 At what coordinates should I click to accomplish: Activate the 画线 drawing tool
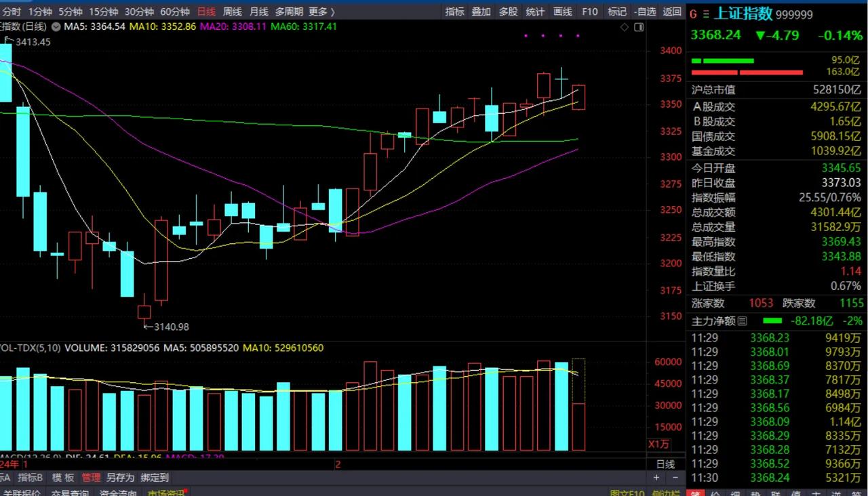tap(562, 12)
